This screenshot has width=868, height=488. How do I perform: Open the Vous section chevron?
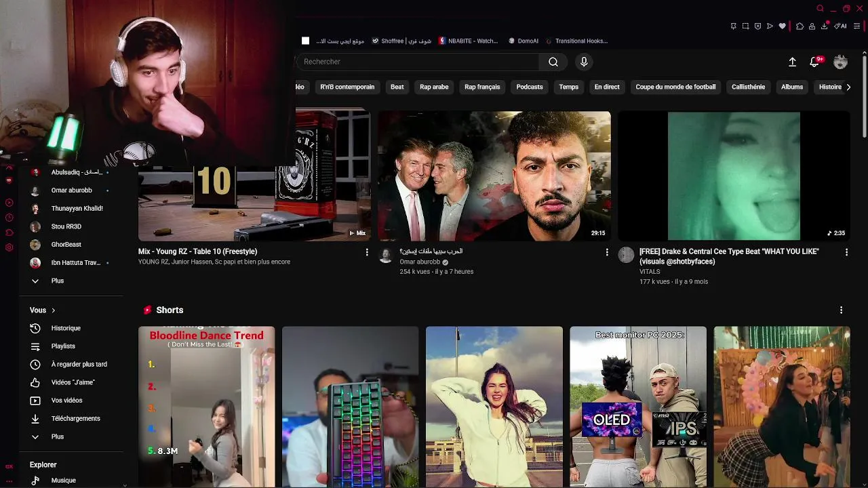tap(53, 310)
